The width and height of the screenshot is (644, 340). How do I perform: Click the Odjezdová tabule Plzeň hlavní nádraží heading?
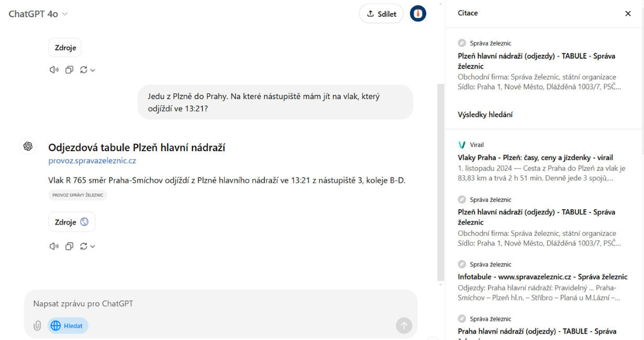coord(137,148)
